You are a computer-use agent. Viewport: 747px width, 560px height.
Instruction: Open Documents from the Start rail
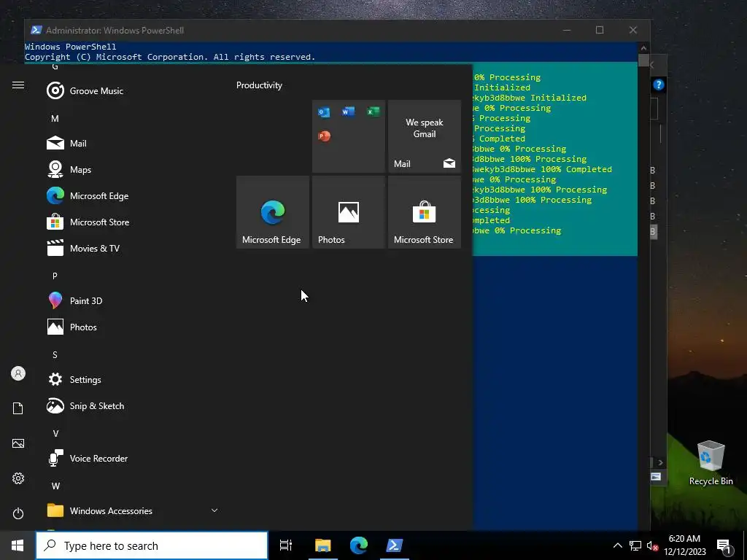coord(18,408)
